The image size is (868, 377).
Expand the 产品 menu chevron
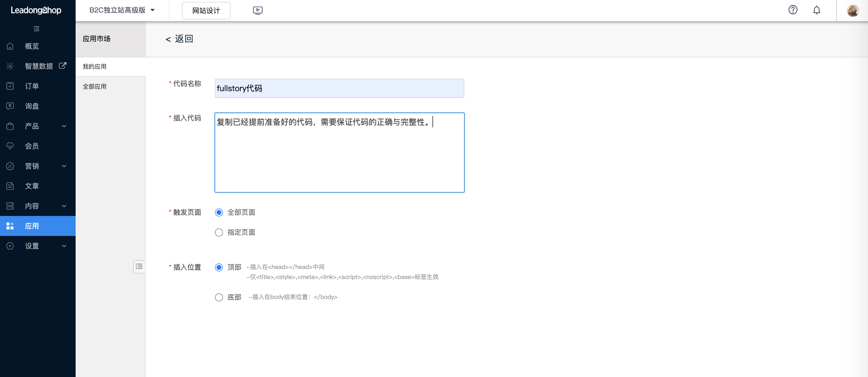(64, 126)
